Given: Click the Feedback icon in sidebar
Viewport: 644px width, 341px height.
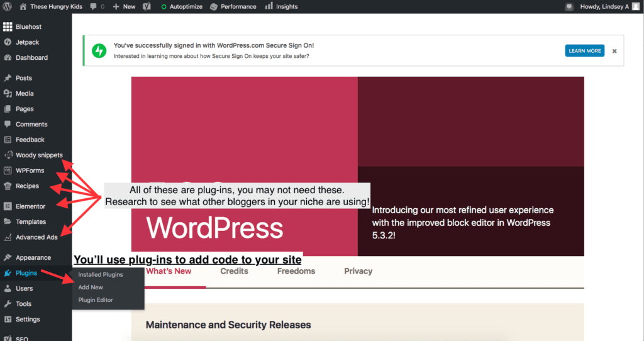Looking at the screenshot, I should 8,140.
